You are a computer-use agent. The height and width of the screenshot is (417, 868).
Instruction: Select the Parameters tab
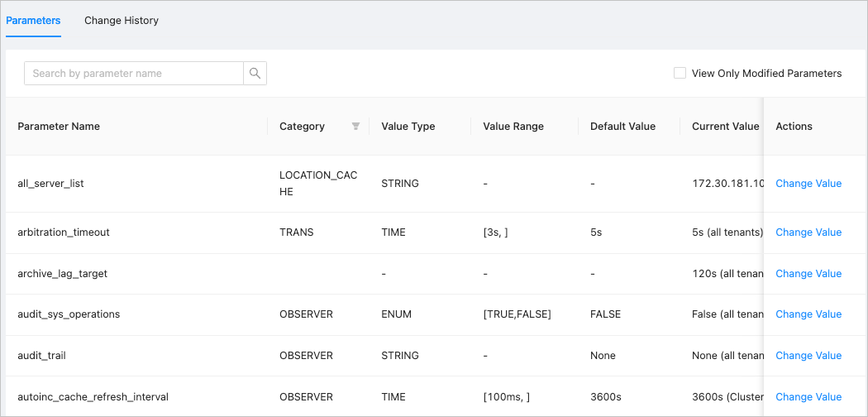pos(33,20)
